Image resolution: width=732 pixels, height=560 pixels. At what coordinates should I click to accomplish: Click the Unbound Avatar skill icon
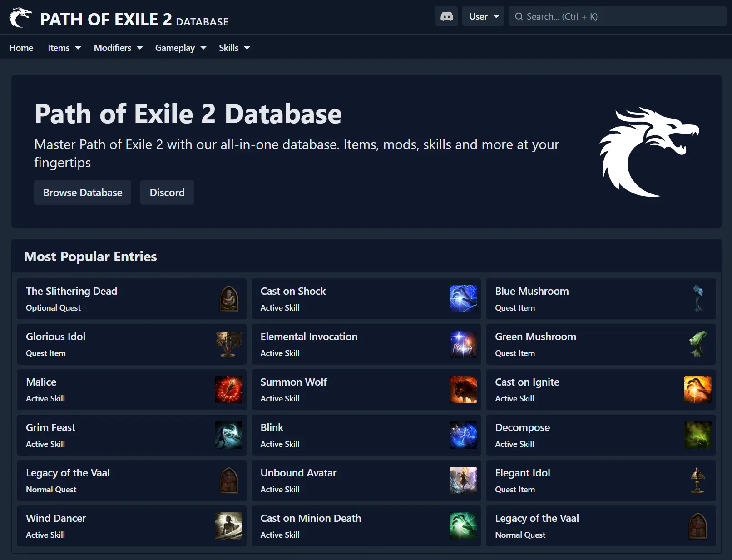(x=463, y=481)
